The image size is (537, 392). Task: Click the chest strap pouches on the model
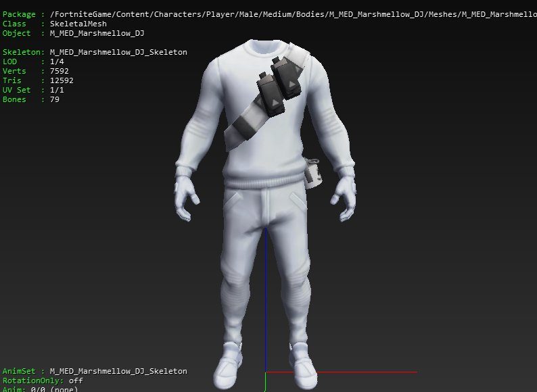(279, 86)
